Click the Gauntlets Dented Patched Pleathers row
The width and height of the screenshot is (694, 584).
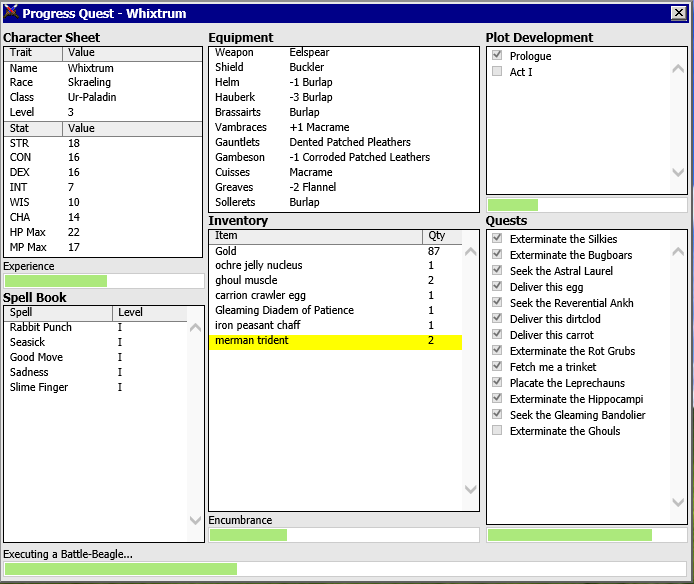pos(344,143)
